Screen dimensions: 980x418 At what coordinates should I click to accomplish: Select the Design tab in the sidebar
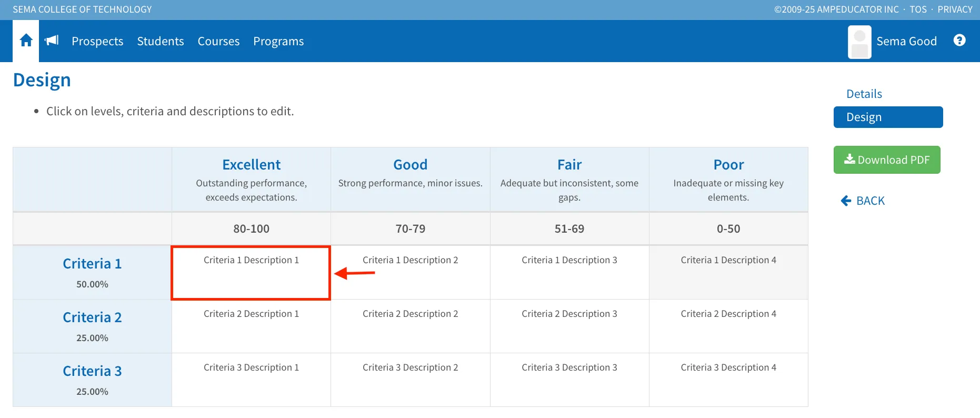pyautogui.click(x=888, y=117)
